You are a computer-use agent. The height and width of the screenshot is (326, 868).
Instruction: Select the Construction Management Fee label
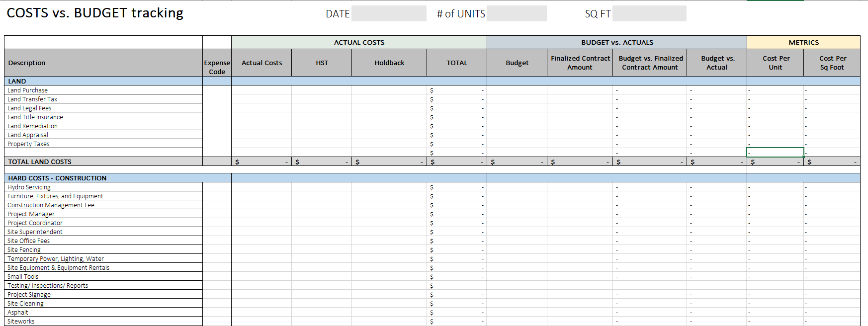(x=51, y=205)
